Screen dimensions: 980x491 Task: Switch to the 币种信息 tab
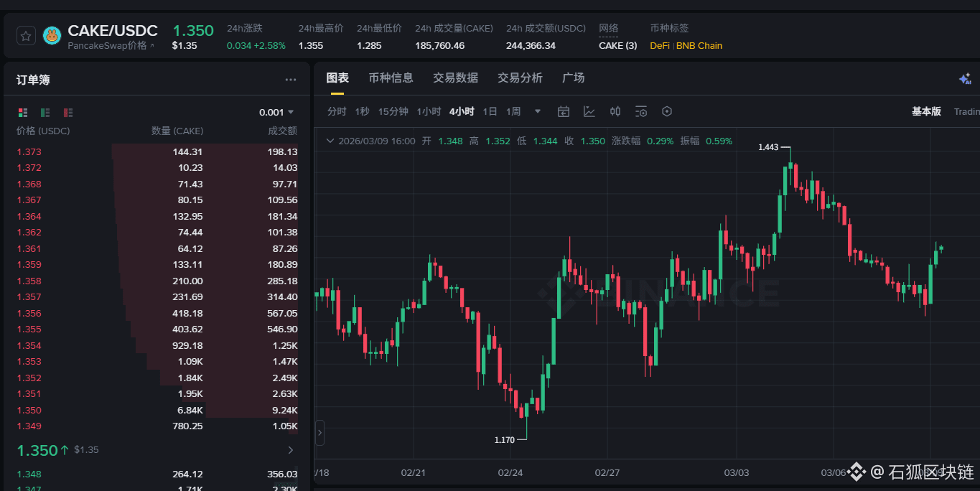tap(391, 78)
